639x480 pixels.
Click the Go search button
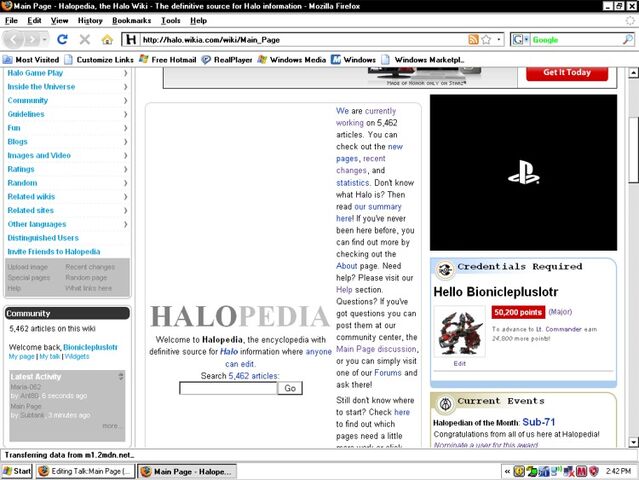290,388
